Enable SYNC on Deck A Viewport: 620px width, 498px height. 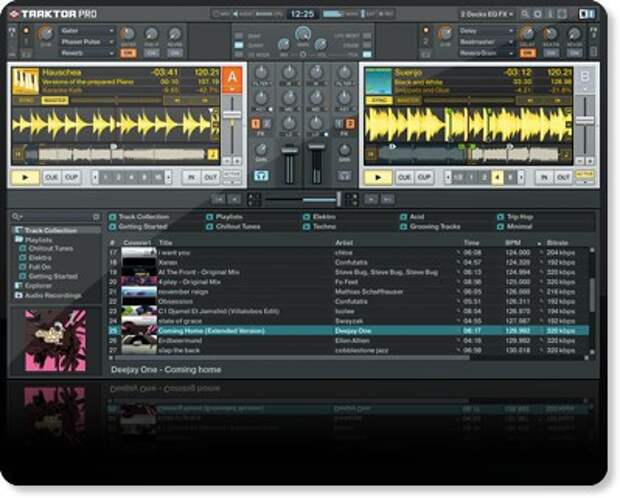(26, 100)
